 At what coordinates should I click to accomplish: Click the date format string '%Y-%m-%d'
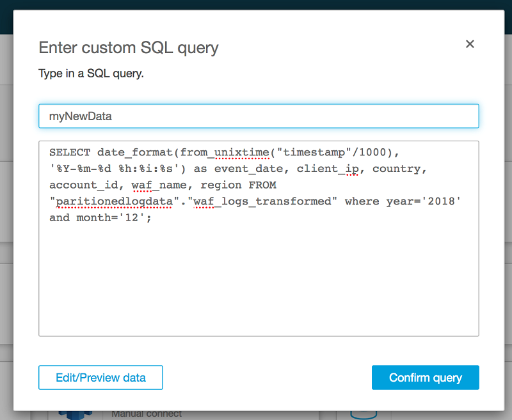tap(80, 169)
